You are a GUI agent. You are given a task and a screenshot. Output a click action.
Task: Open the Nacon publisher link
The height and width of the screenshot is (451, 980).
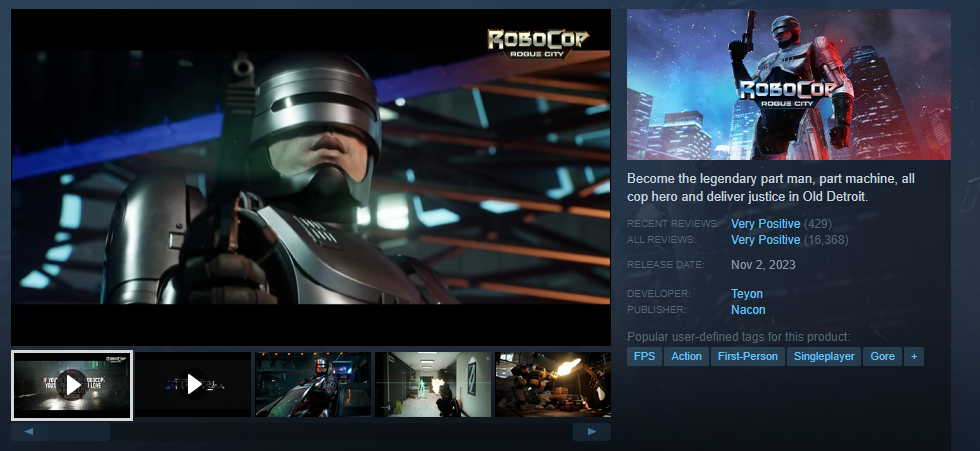(x=748, y=310)
